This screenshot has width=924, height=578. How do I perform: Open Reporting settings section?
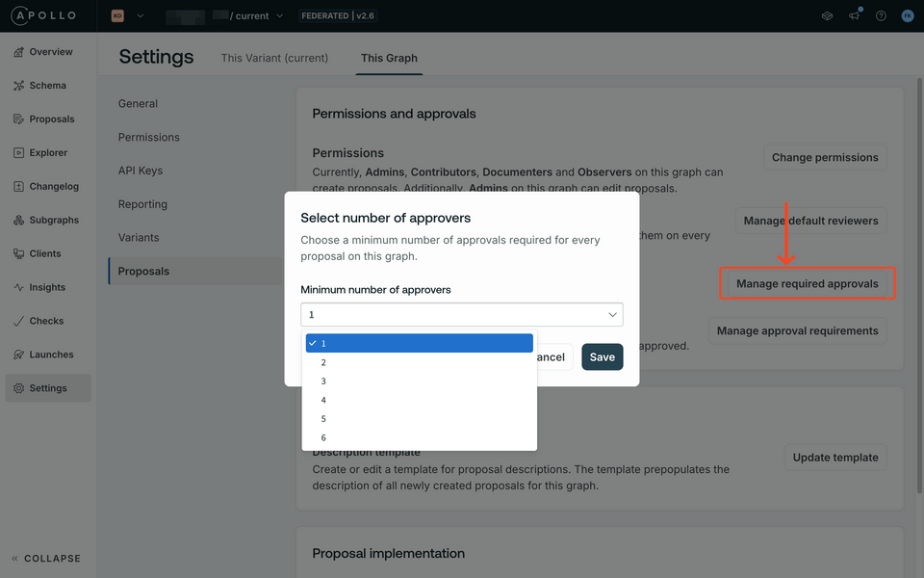[x=142, y=204]
